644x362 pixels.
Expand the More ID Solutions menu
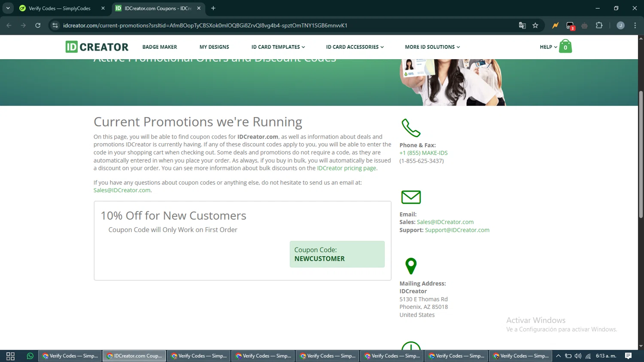click(432, 47)
